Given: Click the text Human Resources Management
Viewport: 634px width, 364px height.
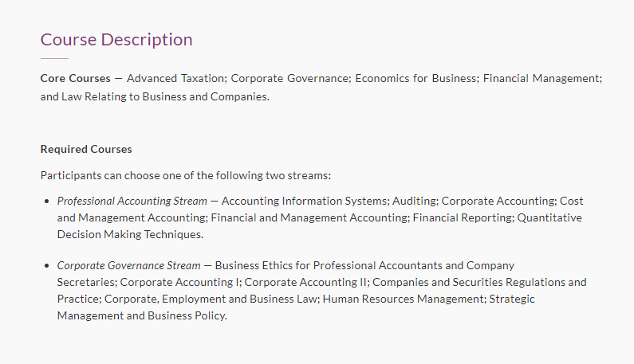Looking at the screenshot, I should click(403, 299).
